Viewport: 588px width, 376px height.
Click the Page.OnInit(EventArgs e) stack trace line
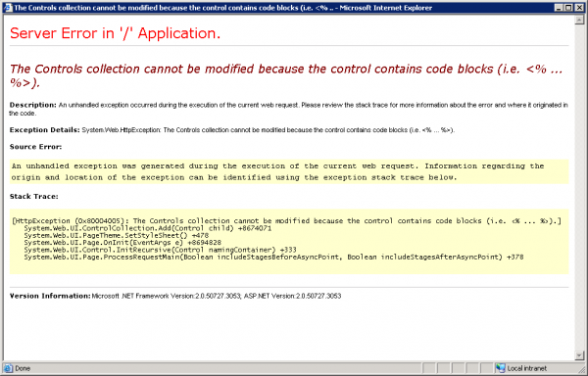tap(122, 242)
